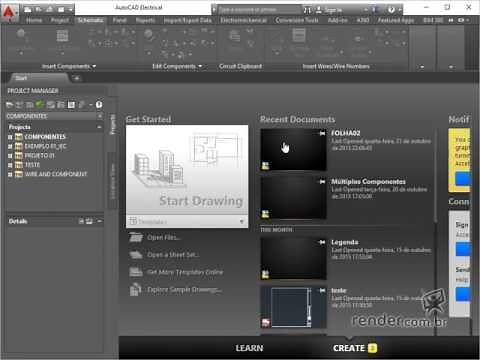The width and height of the screenshot is (480, 360).
Task: Pin the FOLHA02 recent document
Action: [x=322, y=133]
